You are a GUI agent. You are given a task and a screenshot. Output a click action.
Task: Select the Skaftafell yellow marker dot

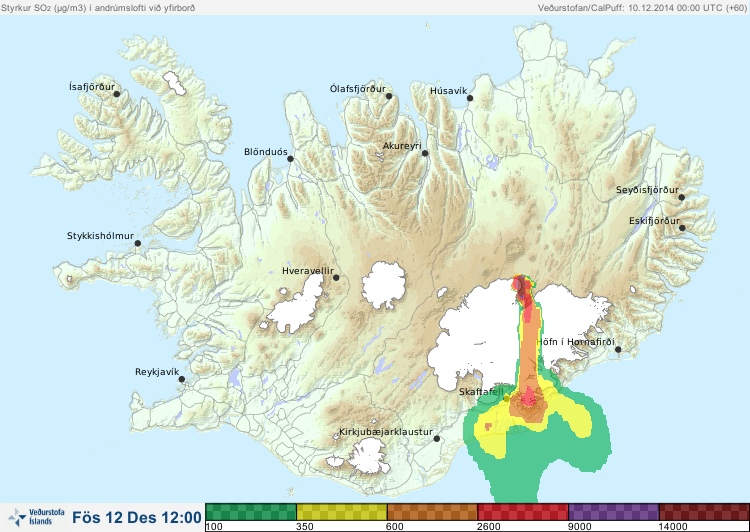(507, 398)
